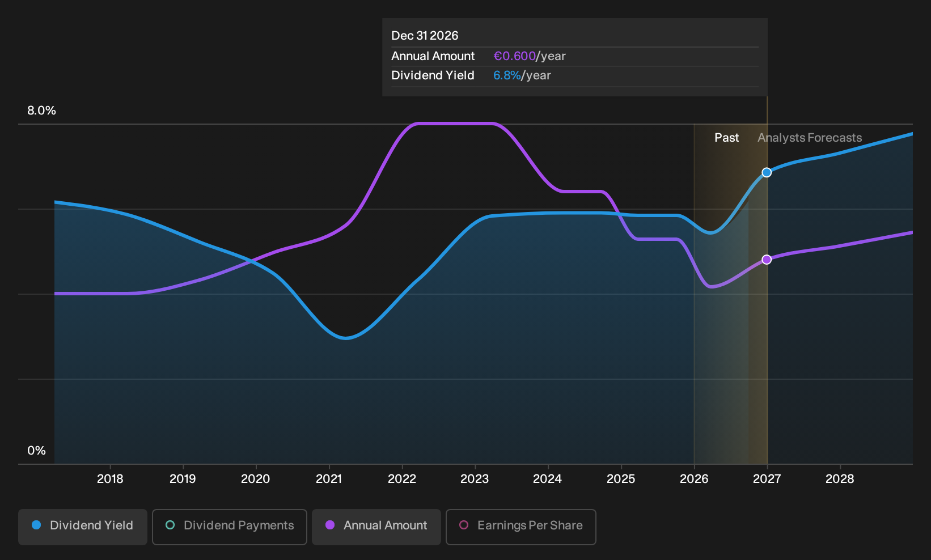Click the 8.0% y-axis label
The width and height of the screenshot is (931, 560).
(41, 111)
